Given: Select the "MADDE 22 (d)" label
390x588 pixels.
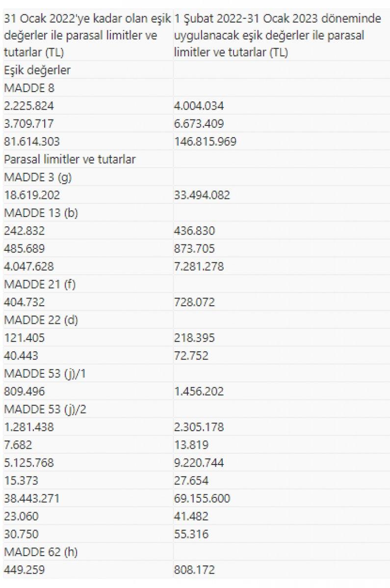Looking at the screenshot, I should pyautogui.click(x=41, y=320).
